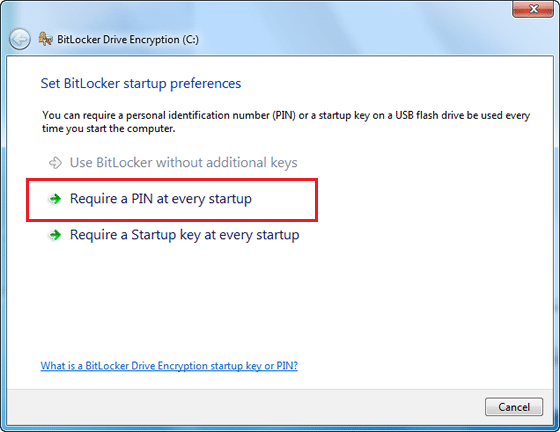Click the round Back arrow button

(20, 39)
